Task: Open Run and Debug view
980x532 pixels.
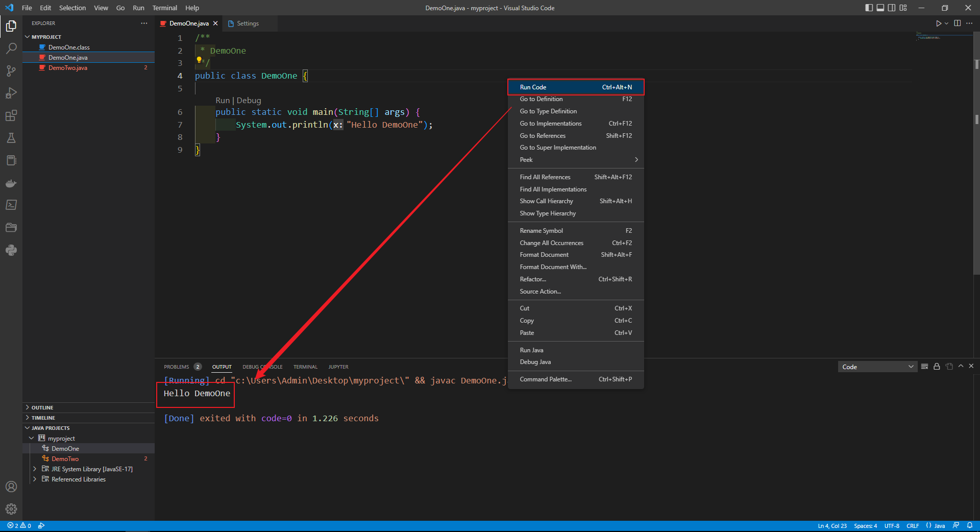Action: tap(11, 93)
